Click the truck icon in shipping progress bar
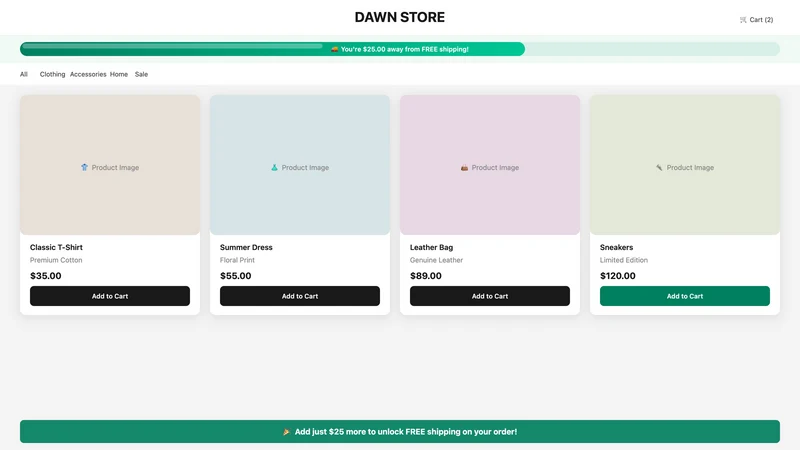 point(334,49)
